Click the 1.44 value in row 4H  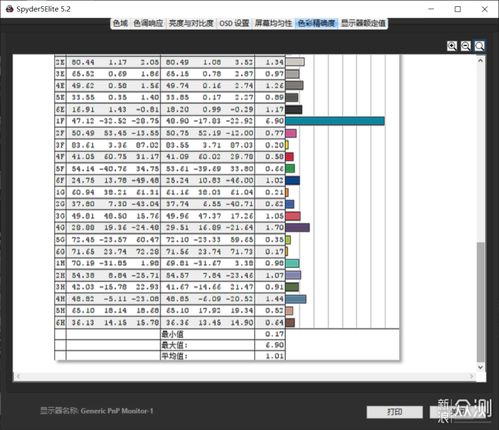pyautogui.click(x=274, y=299)
